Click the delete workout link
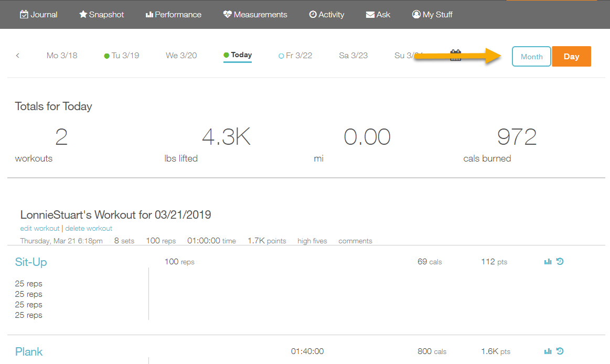The width and height of the screenshot is (610, 364). click(x=89, y=229)
